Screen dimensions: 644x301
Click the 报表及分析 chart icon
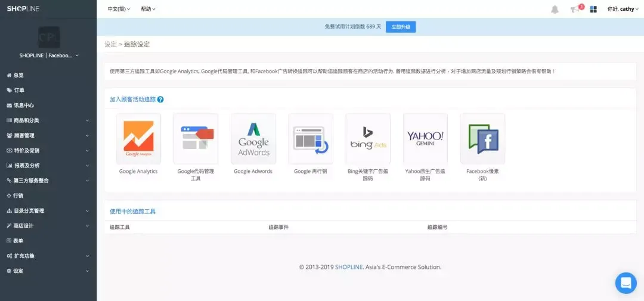click(9, 166)
